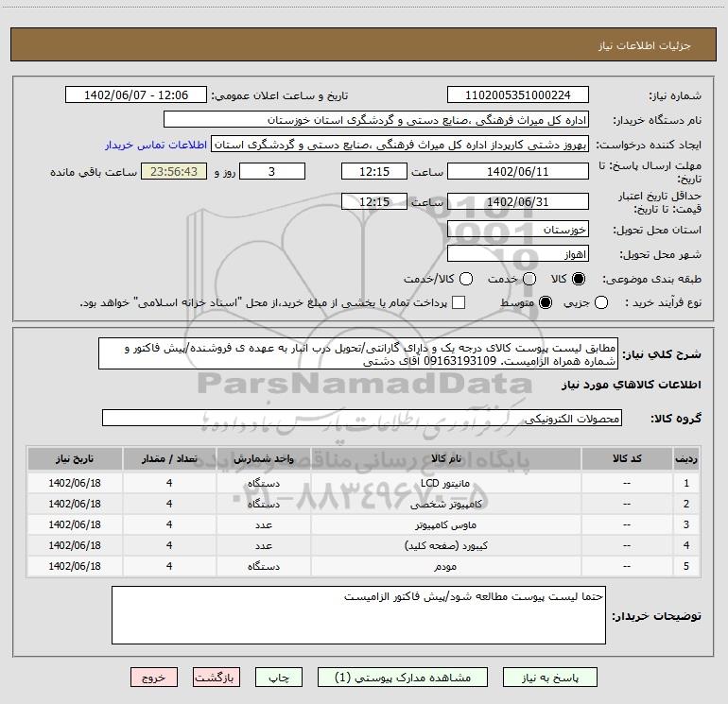Select the کالا/خدمت radio button
The height and width of the screenshot is (704, 728).
pyautogui.click(x=466, y=279)
